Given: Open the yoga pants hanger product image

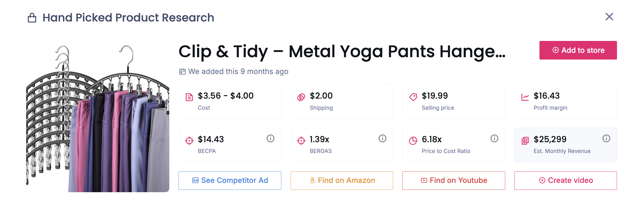Looking at the screenshot, I should [x=98, y=118].
